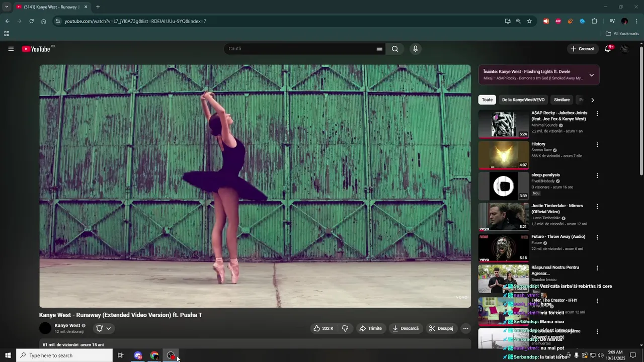Open Windows notification center icon

click(633, 355)
